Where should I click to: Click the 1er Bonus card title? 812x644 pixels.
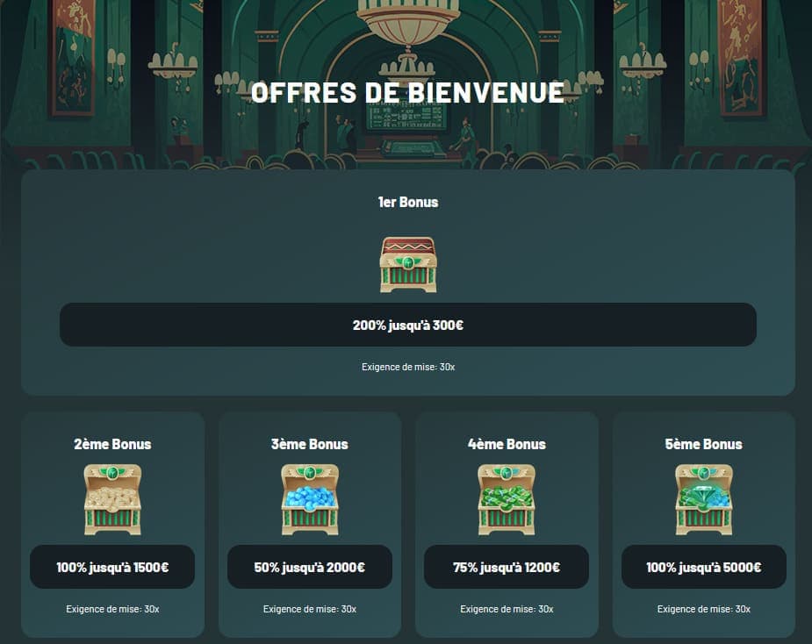[406, 202]
